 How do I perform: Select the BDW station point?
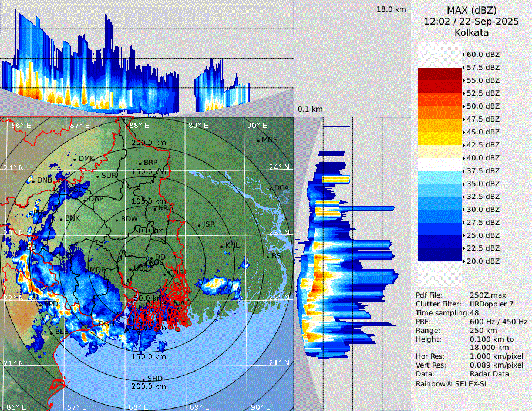(x=117, y=221)
